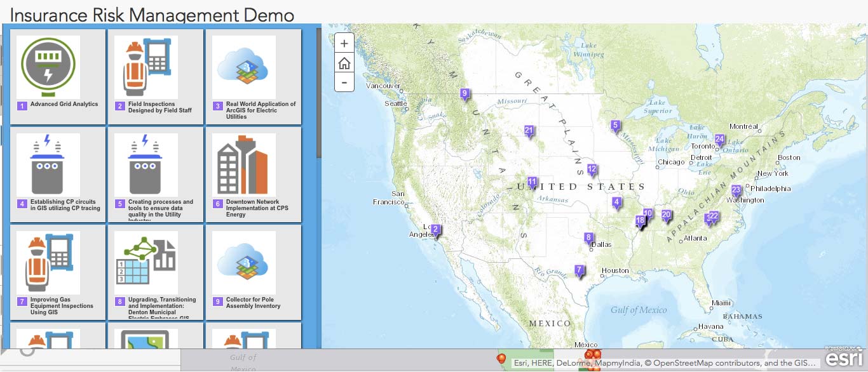Click map pin 2 near Los Angeles
868x372 pixels.
click(x=435, y=230)
